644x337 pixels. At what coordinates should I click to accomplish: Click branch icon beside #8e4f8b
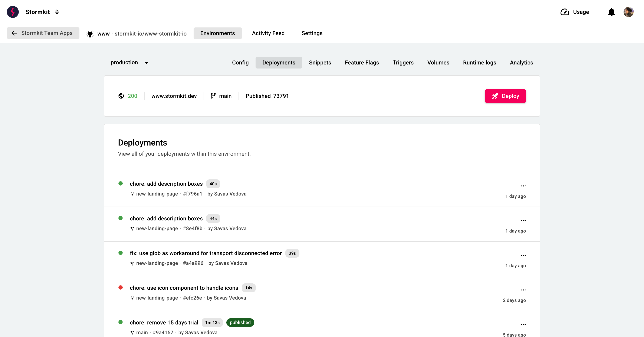(132, 229)
